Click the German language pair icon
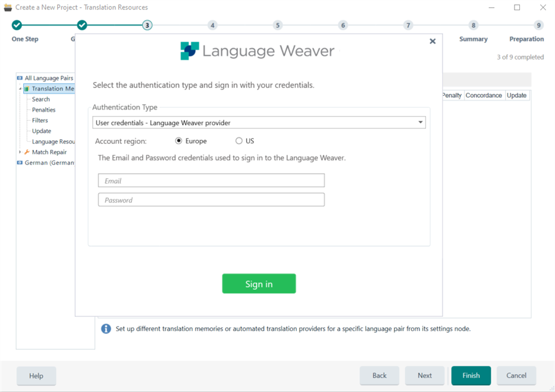The height and width of the screenshot is (392, 555). [x=20, y=163]
